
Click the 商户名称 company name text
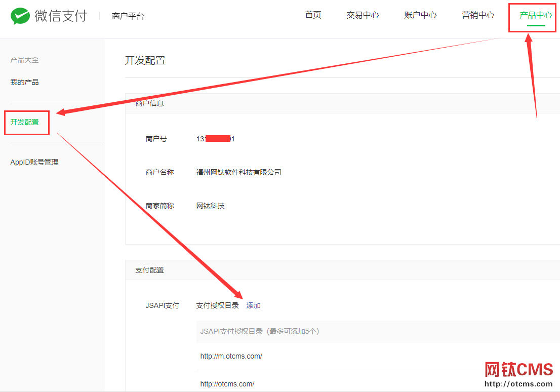(x=239, y=172)
